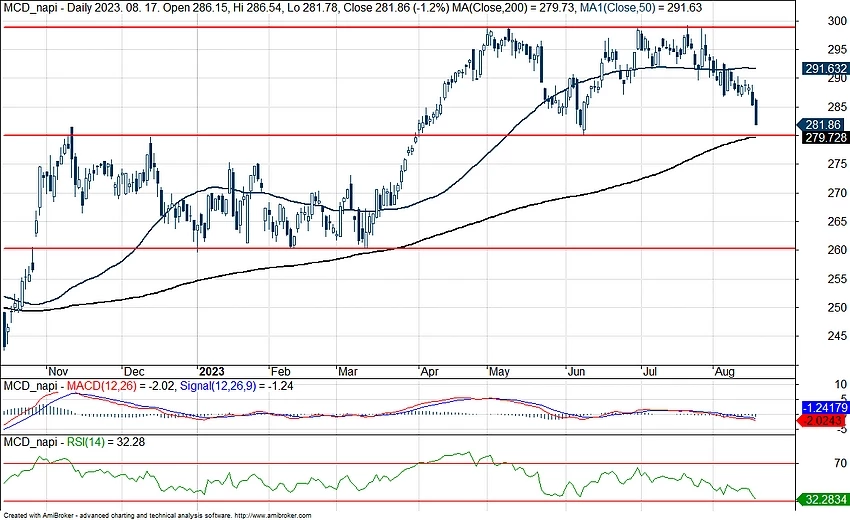
Task: Click the 2023 label on time axis
Action: tap(211, 372)
